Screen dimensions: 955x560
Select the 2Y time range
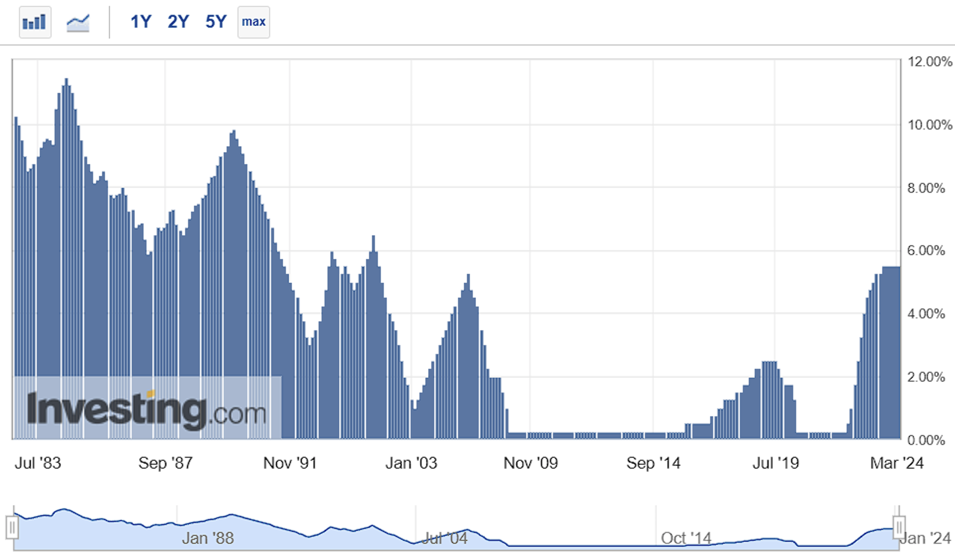click(178, 21)
